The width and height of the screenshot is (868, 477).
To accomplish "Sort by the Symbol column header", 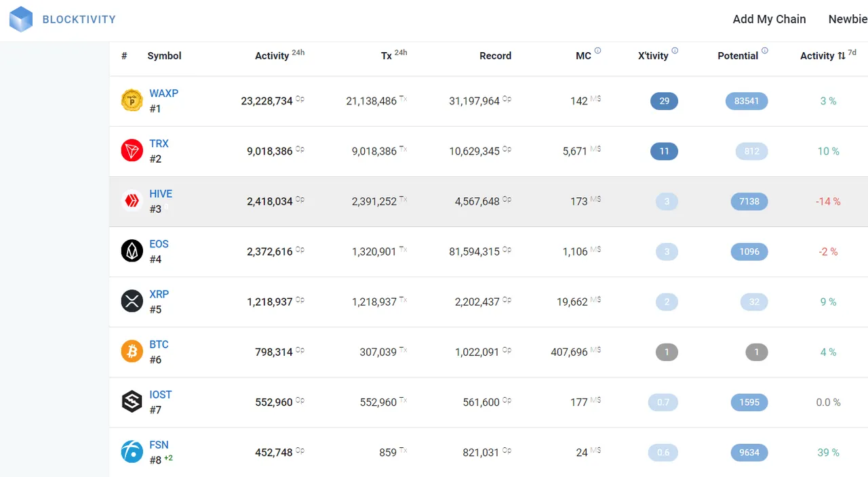I will coord(164,56).
